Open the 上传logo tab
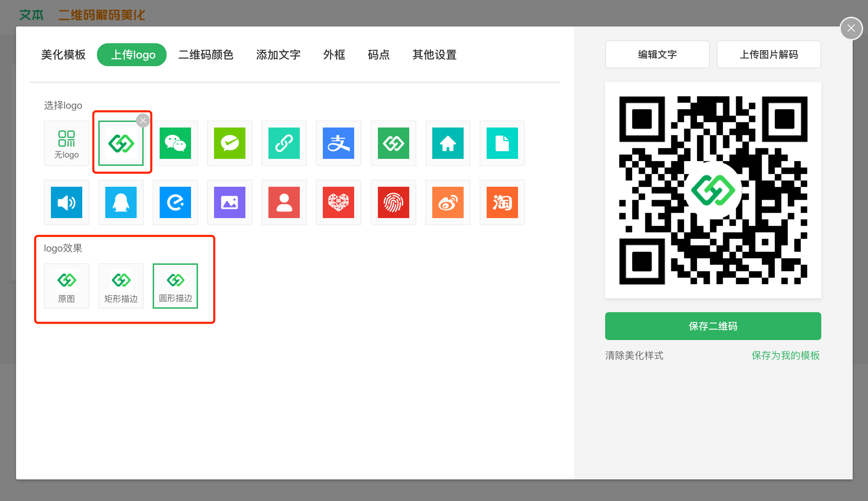Screen dimensions: 868x501 click(132, 55)
